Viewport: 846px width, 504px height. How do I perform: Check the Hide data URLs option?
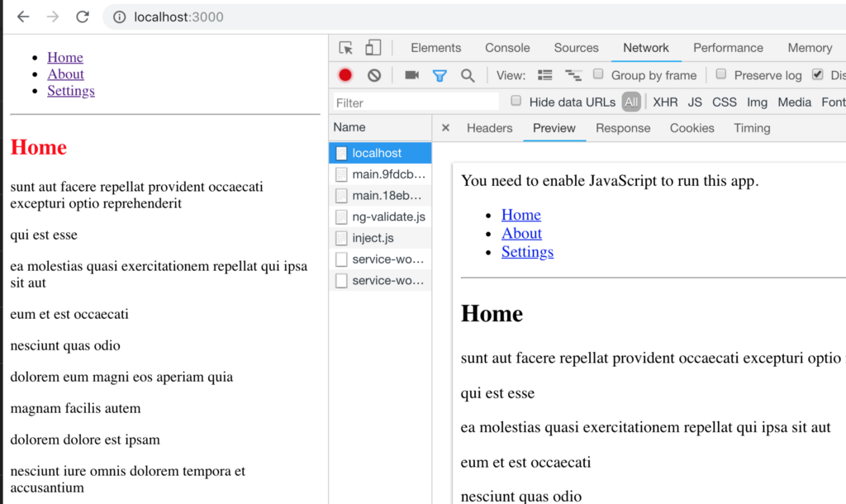coord(516,102)
